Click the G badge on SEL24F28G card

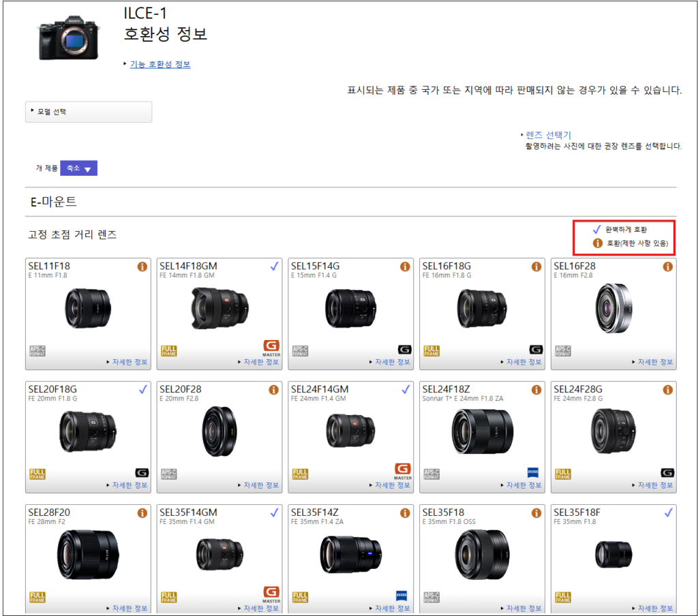pos(667,473)
